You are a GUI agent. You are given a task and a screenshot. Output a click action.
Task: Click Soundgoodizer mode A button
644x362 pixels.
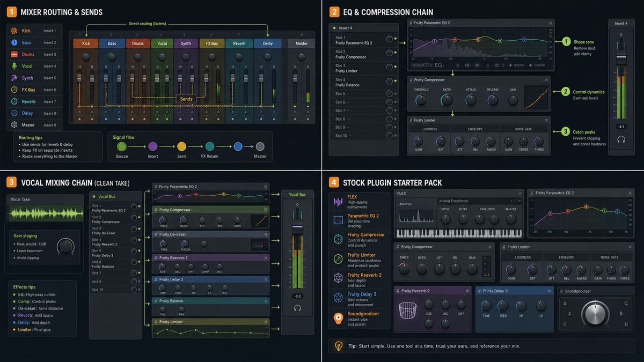tap(569, 313)
